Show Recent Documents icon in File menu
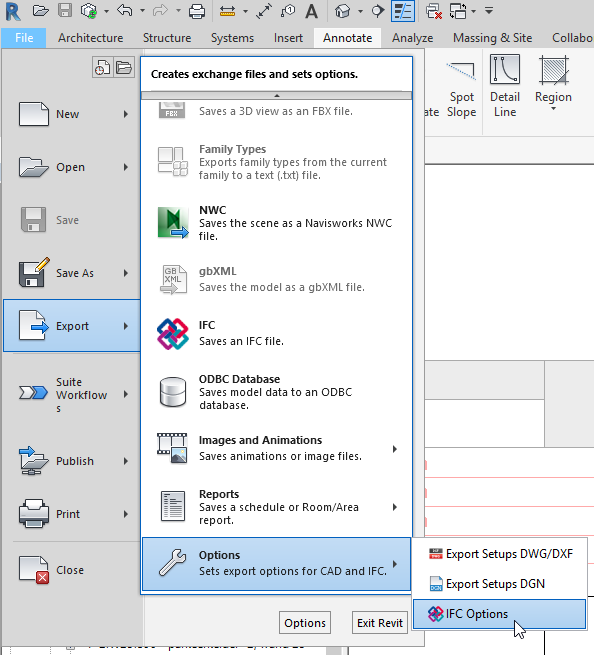Viewport: 594px width, 655px height. click(102, 67)
